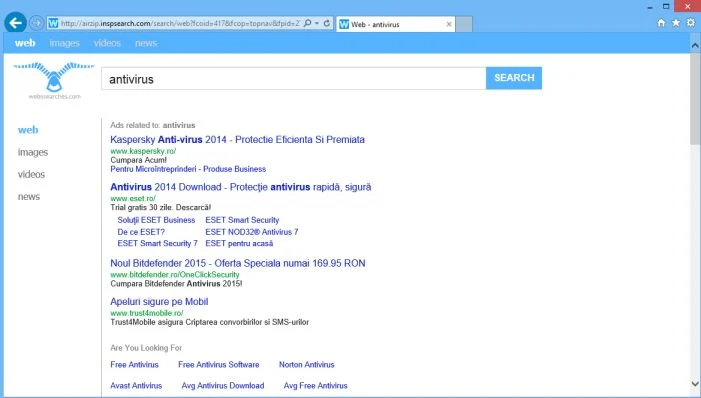This screenshot has width=701, height=398.
Task: Click the scrollbar down arrow
Action: coord(695,384)
